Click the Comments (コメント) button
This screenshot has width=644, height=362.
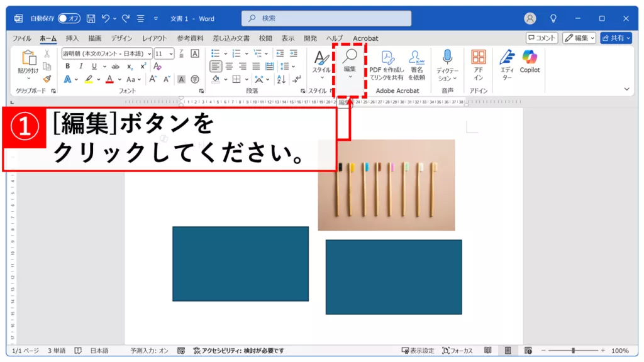(541, 38)
